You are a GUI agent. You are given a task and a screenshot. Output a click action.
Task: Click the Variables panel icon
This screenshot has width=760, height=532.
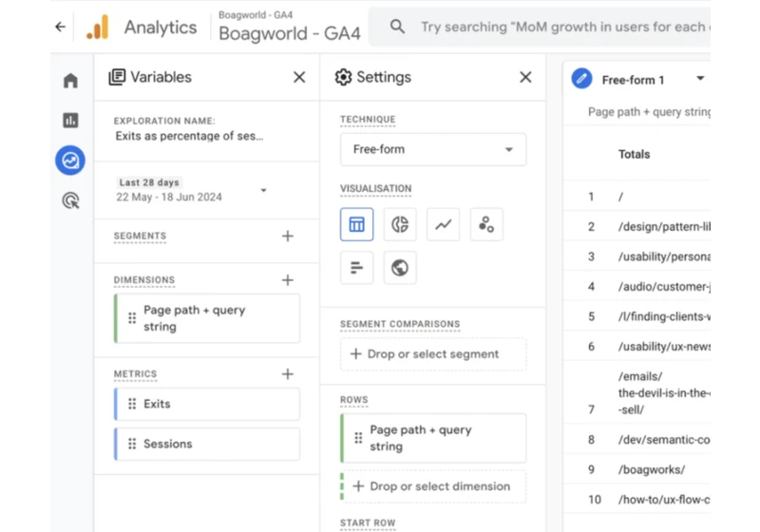[117, 77]
